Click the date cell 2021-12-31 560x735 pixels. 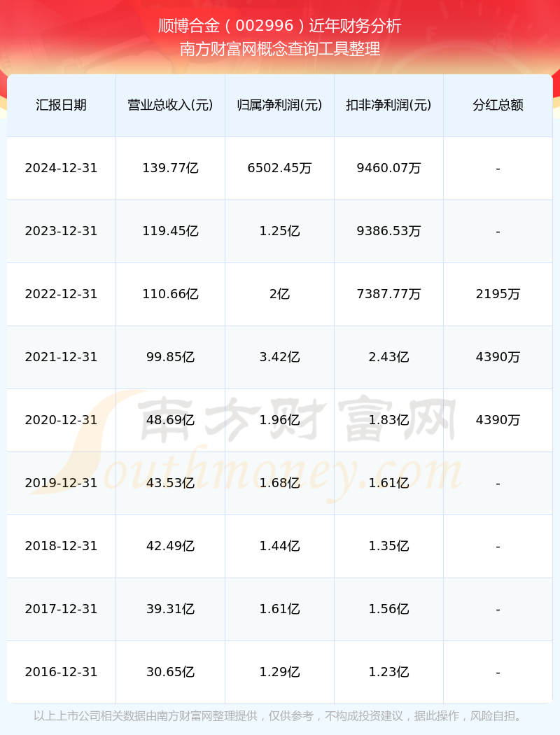click(62, 357)
